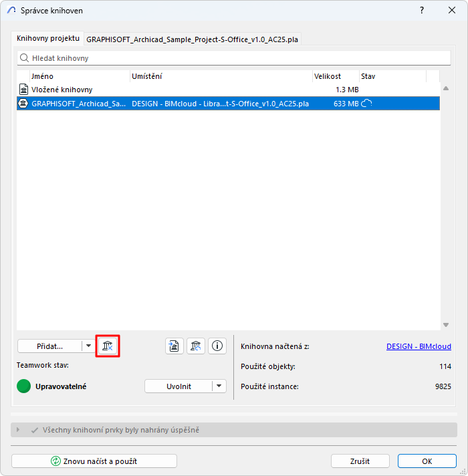Open the Uvolnit dropdown arrow
Image resolution: width=468 pixels, height=476 pixels.
pyautogui.click(x=219, y=386)
